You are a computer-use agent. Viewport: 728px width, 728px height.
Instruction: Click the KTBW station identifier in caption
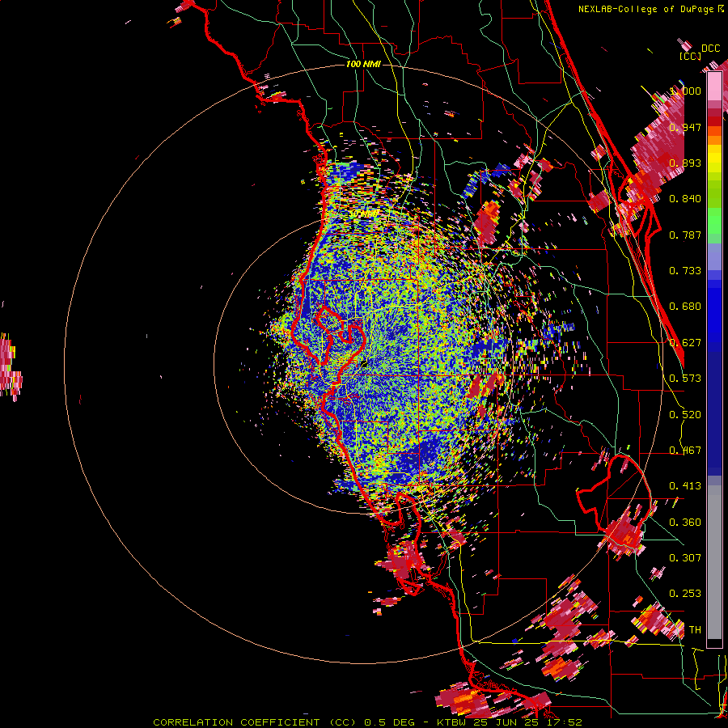click(453, 722)
